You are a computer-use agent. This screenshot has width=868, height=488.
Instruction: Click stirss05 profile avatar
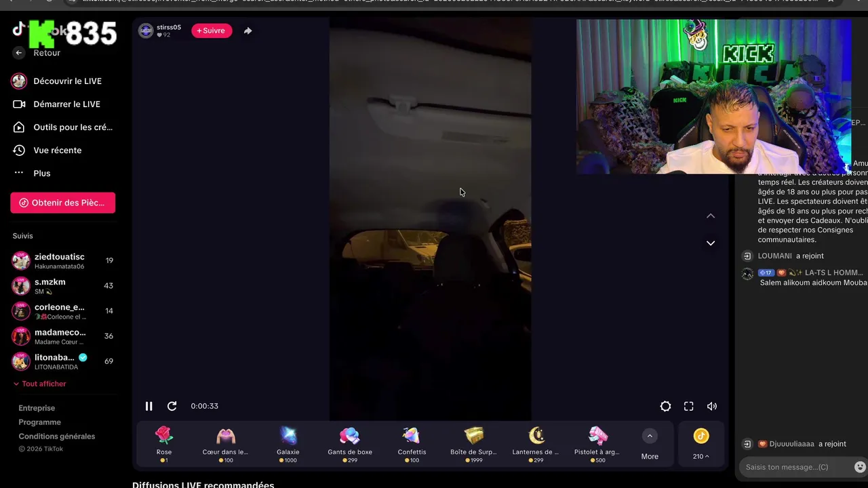point(146,30)
